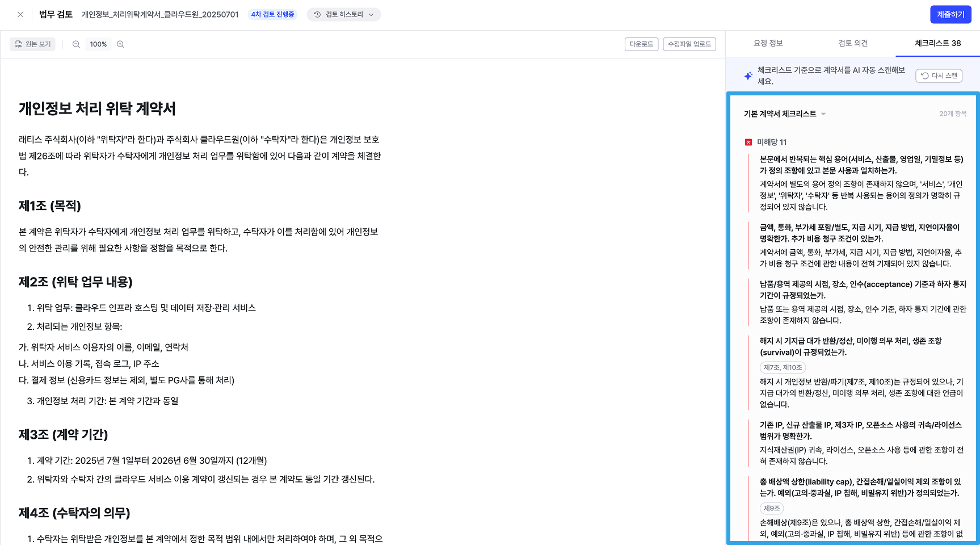Click the 제4조 (수탁자의 의무) heading
This screenshot has width=980, height=545.
click(74, 513)
